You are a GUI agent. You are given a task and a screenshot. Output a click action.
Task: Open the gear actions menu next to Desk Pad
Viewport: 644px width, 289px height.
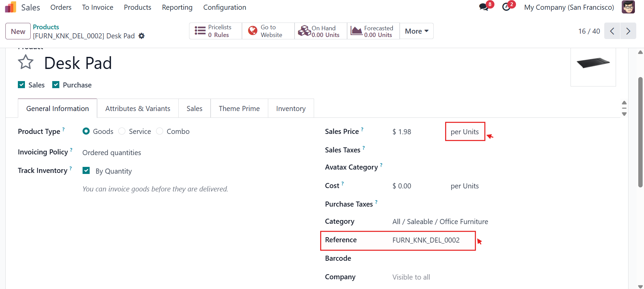point(142,36)
